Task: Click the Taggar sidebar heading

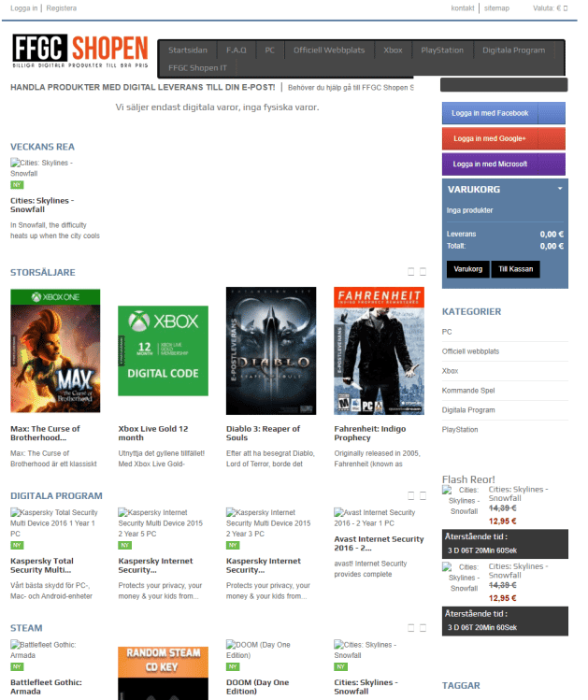Action: coord(461,685)
